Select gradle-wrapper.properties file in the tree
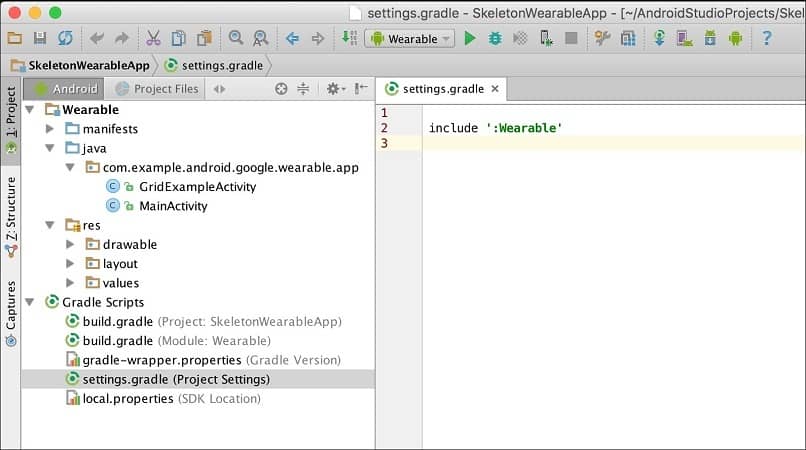This screenshot has height=450, width=806. 161,360
